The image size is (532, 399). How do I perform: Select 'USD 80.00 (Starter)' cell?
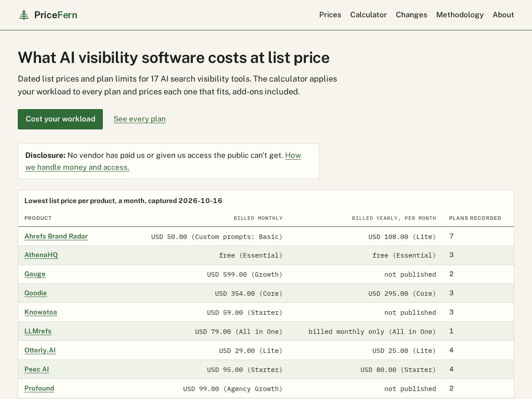398,370
